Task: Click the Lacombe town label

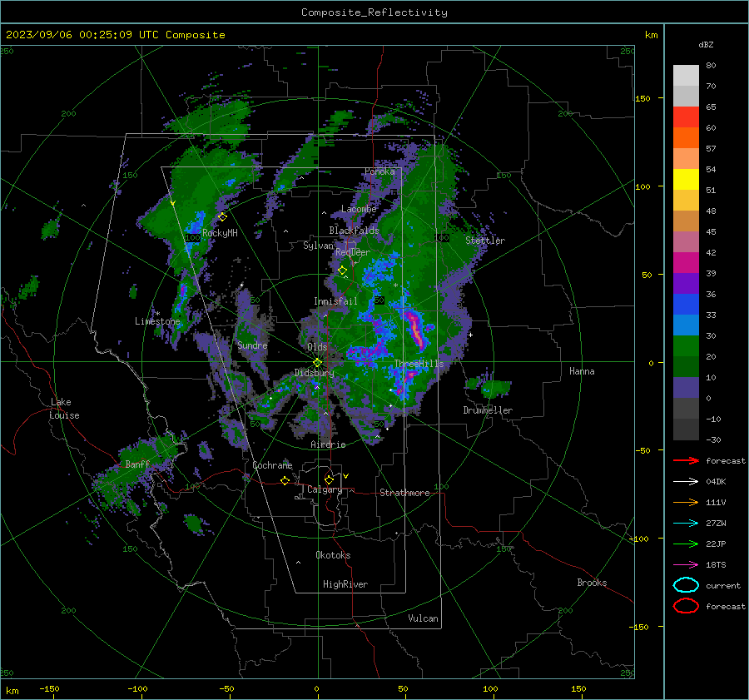Action: [359, 209]
